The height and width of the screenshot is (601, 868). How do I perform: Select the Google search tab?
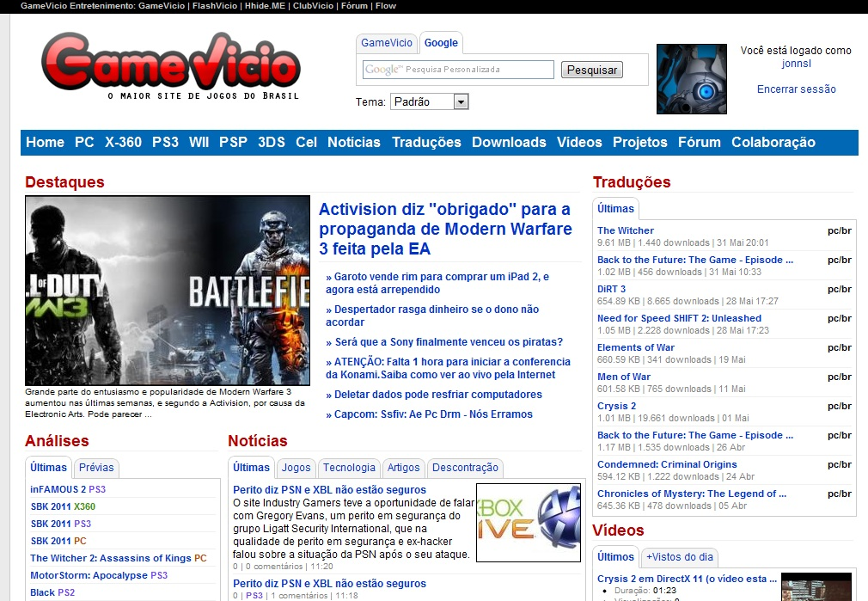tap(441, 43)
